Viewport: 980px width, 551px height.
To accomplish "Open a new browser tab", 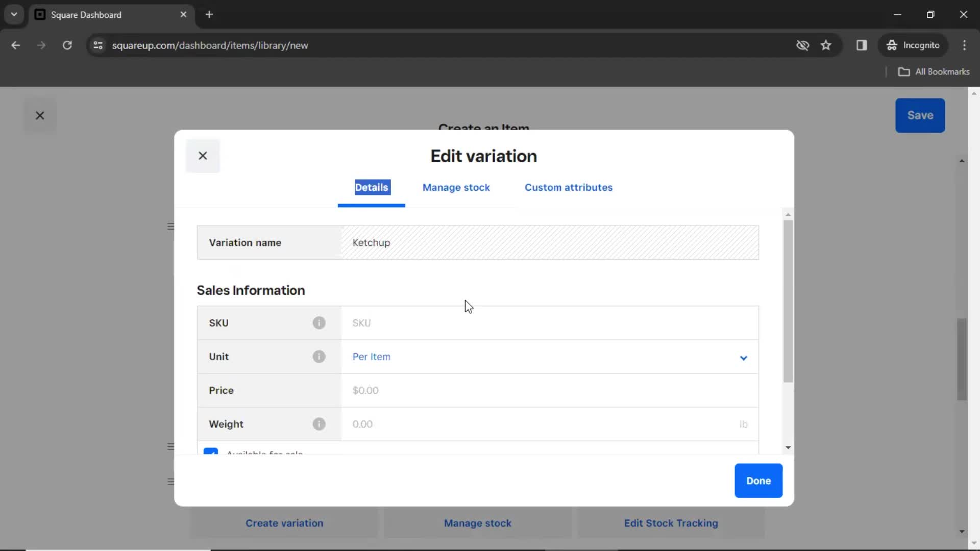I will [209, 14].
